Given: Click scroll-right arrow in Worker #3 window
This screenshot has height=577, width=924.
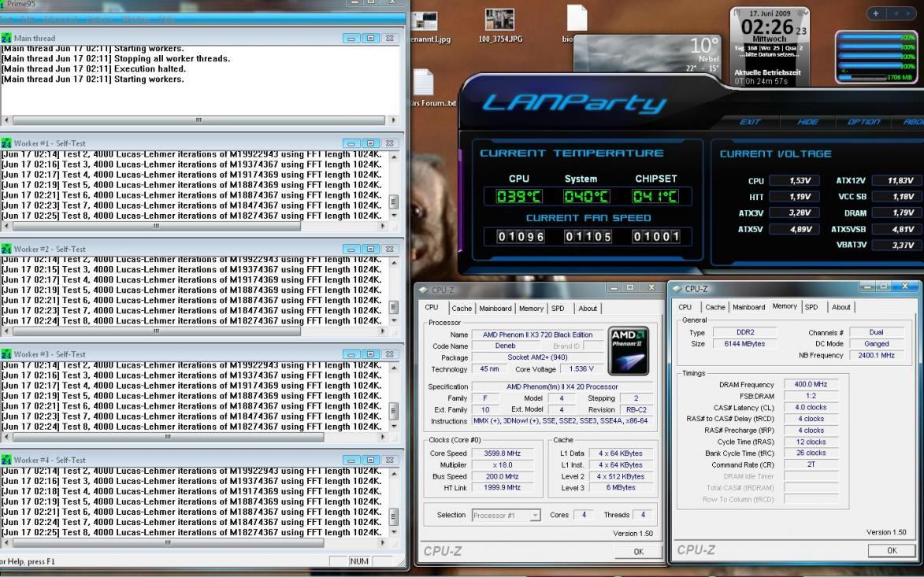Looking at the screenshot, I should click(x=383, y=437).
